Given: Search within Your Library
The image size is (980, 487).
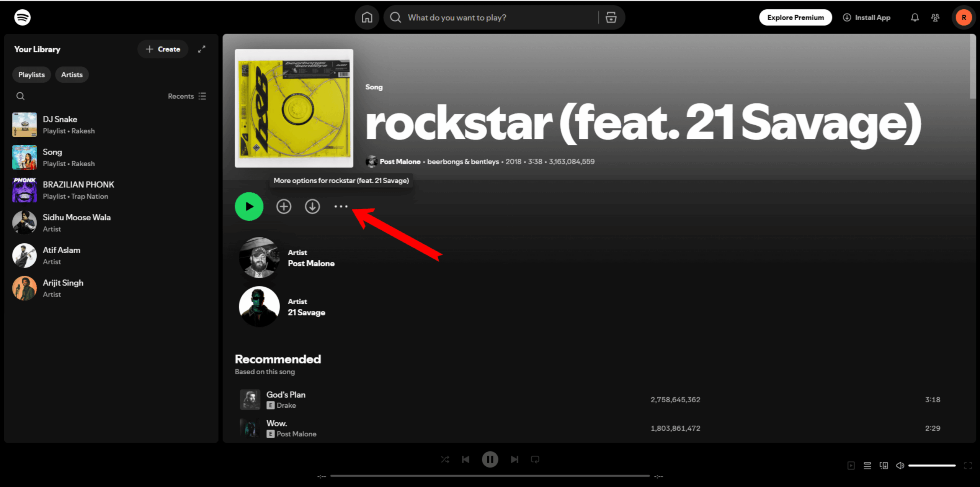Looking at the screenshot, I should 20,96.
